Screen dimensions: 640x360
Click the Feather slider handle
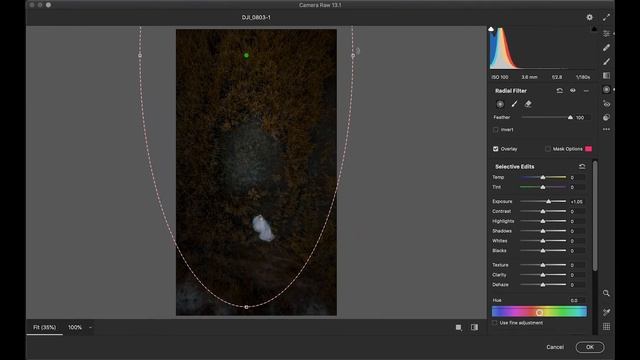(x=570, y=117)
